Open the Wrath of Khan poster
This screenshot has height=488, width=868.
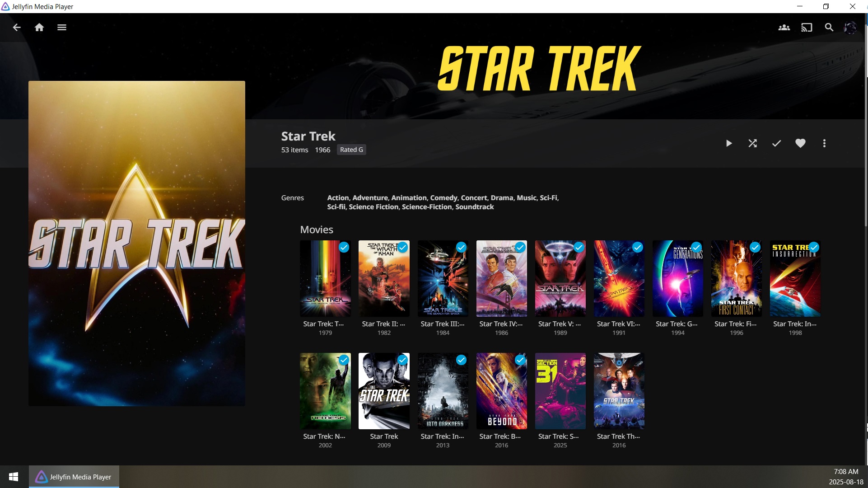click(x=384, y=278)
